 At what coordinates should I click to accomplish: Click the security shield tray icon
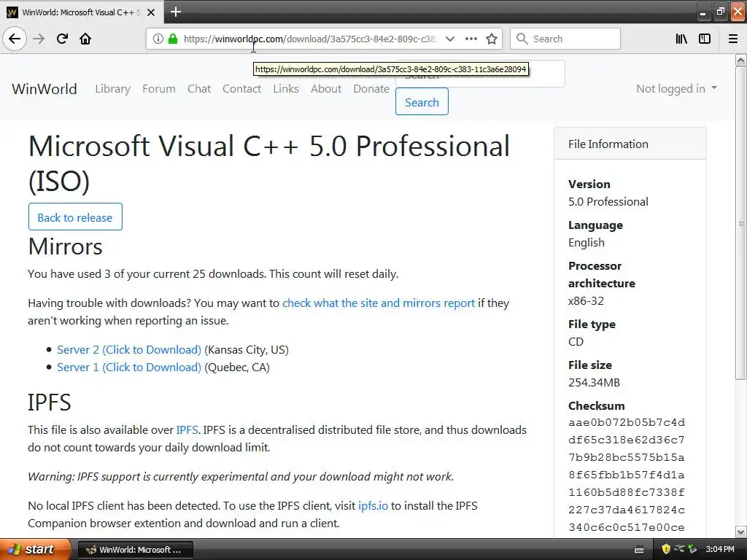[666, 549]
